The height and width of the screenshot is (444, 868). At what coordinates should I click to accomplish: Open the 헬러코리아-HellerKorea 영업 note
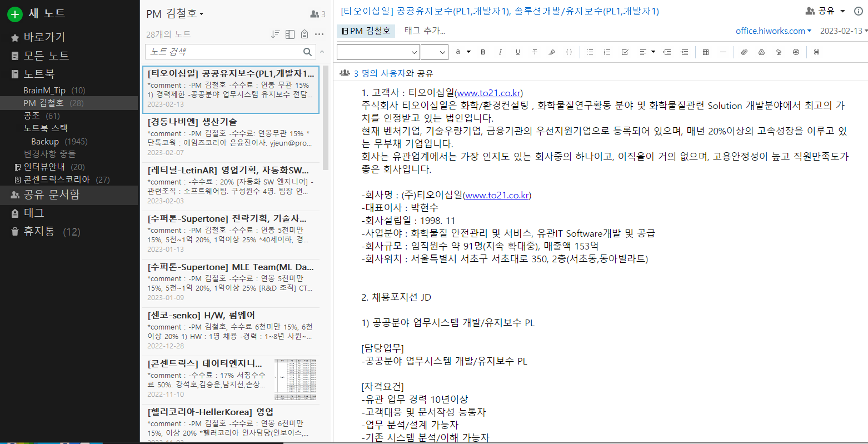(x=231, y=424)
